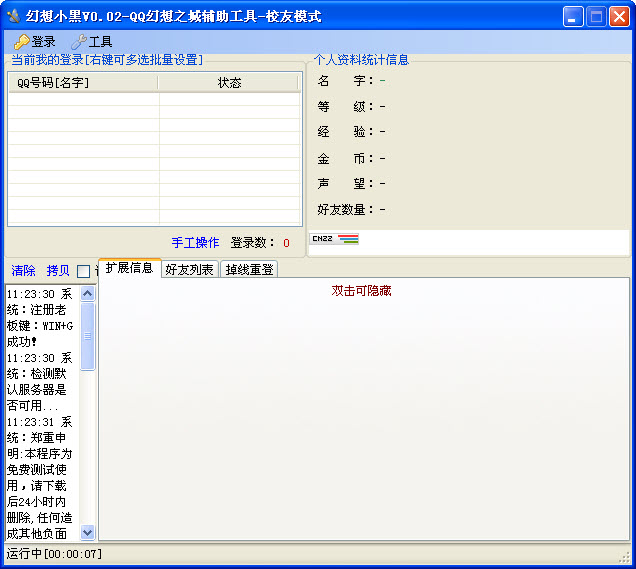Switch to the 掉线重登 tab
This screenshot has width=636, height=569.
[249, 269]
